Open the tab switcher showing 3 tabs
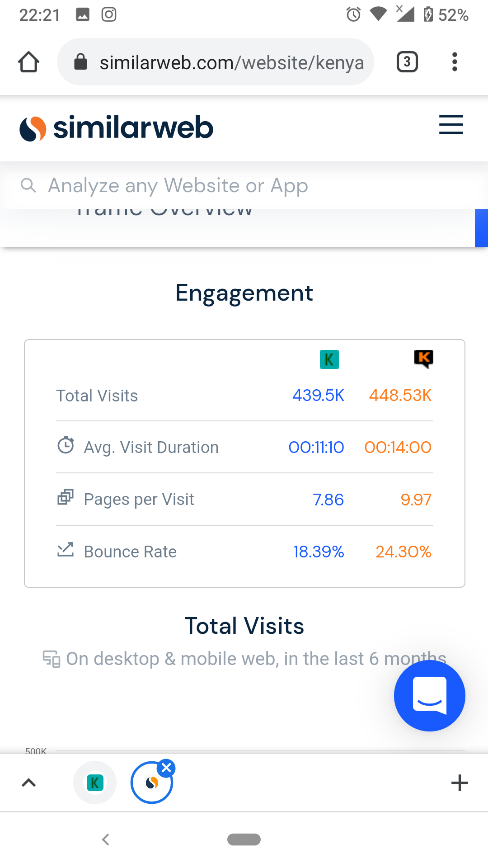Image resolution: width=488 pixels, height=868 pixels. [x=407, y=62]
